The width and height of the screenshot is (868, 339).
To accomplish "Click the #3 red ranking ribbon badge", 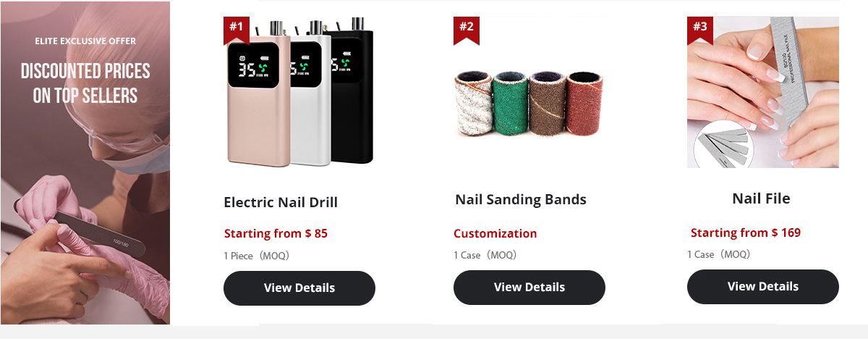I will 700,30.
